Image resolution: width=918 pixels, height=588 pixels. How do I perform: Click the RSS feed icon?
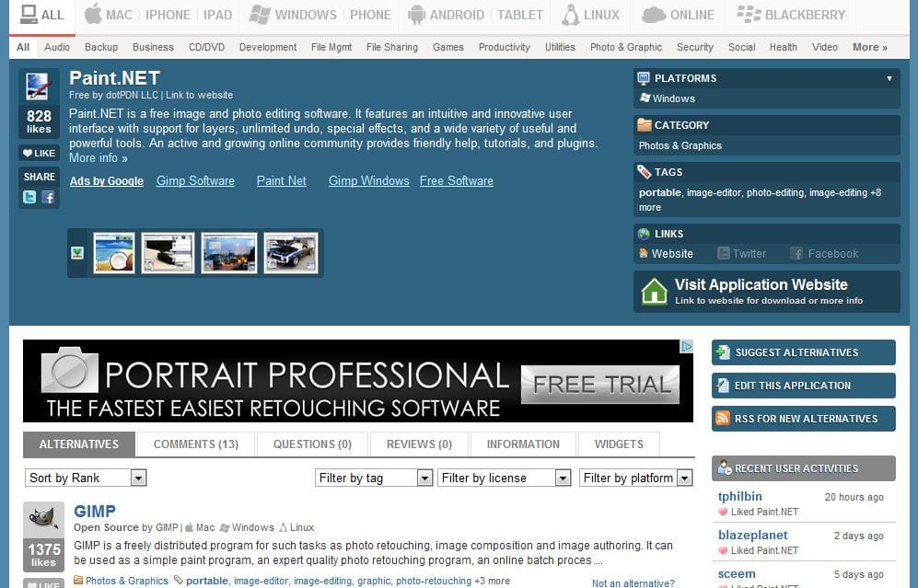(x=723, y=418)
